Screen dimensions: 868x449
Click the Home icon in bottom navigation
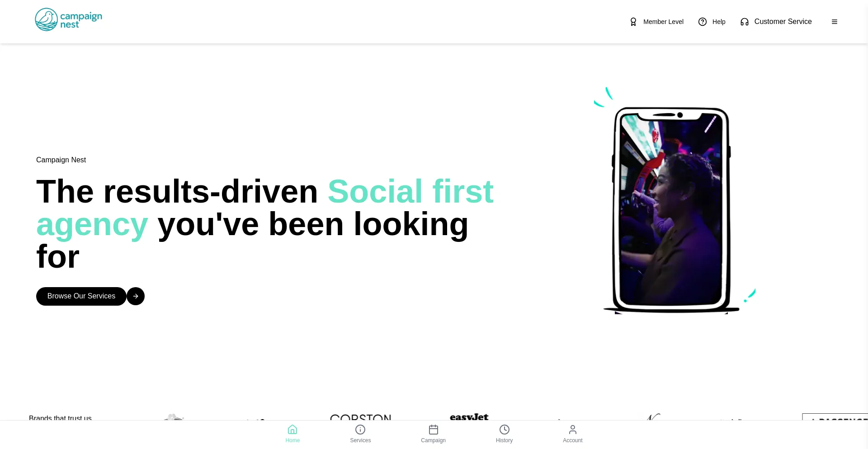coord(292,430)
